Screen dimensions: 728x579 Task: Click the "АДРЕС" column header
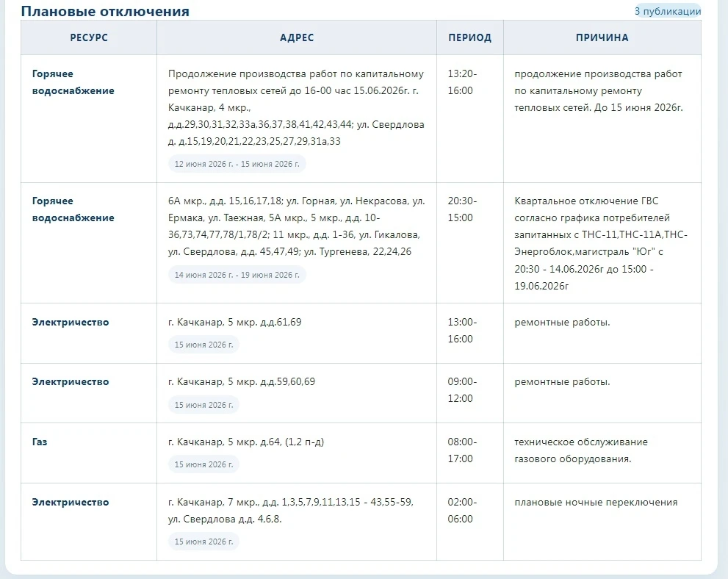297,37
